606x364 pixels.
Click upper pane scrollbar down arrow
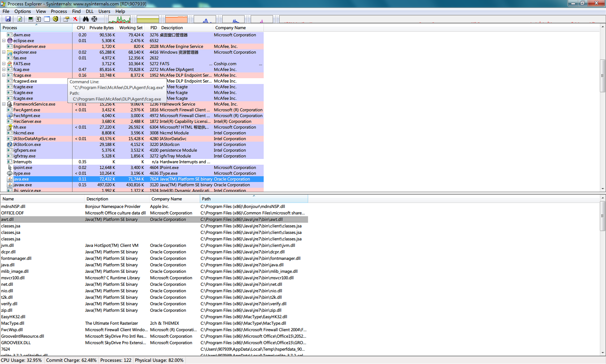tap(603, 189)
